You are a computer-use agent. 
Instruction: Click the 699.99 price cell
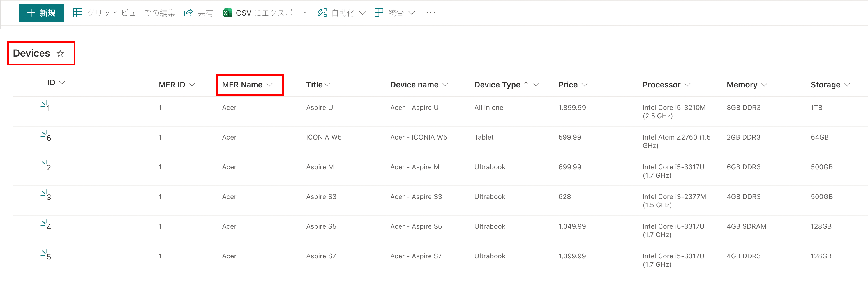[570, 167]
